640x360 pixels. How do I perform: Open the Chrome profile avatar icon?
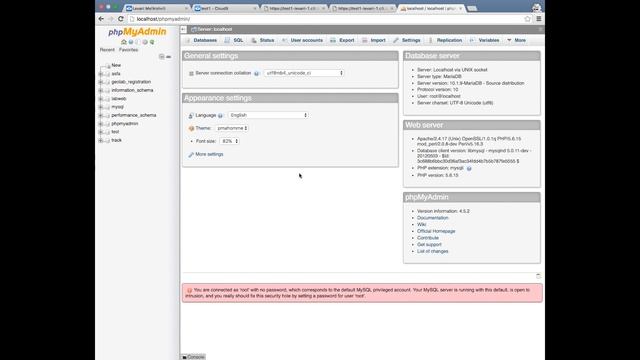536,7
